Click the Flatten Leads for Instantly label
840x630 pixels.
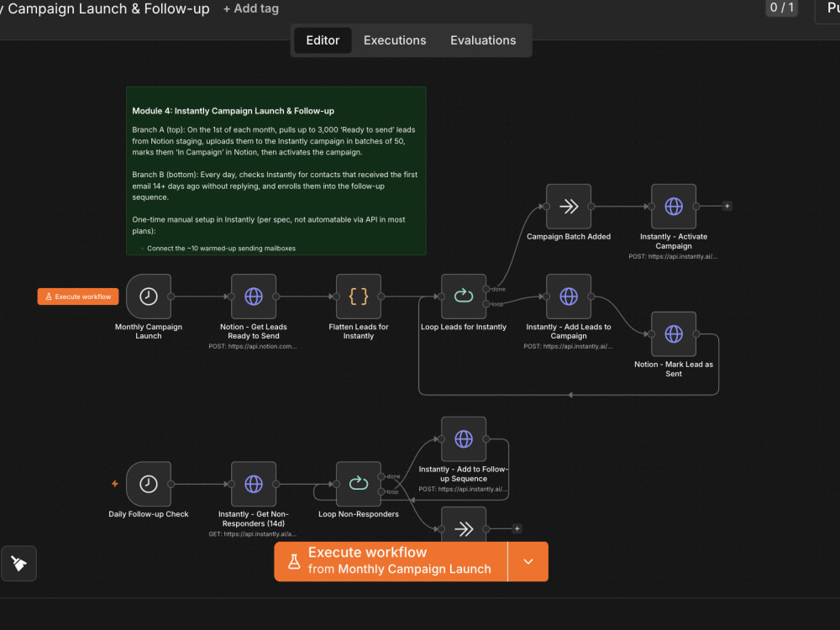coord(359,331)
